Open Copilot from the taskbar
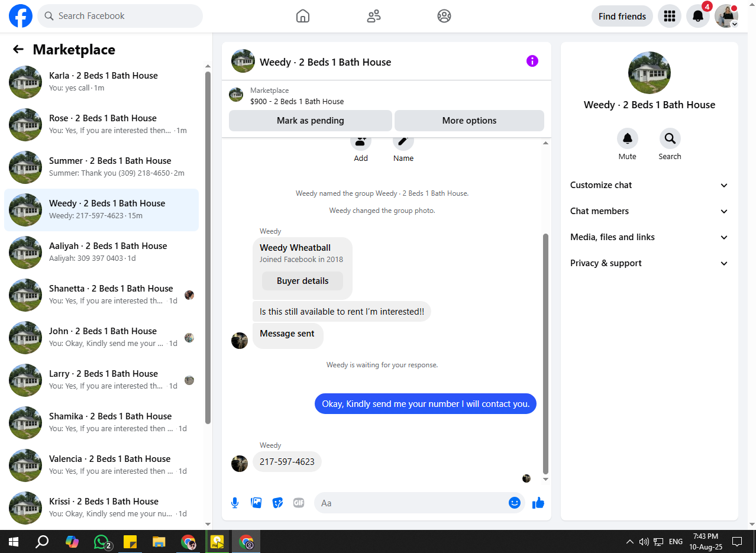Screen dimensions: 756x553 pos(72,541)
